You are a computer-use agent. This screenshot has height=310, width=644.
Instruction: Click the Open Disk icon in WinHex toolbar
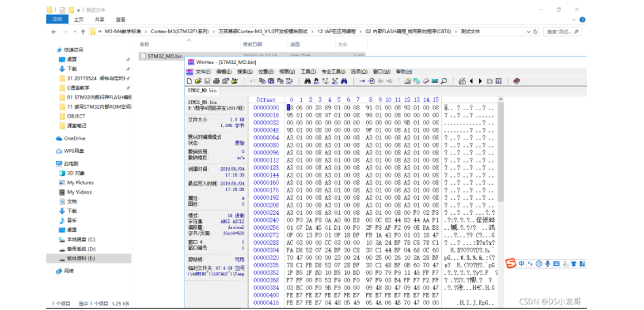coord(407,81)
